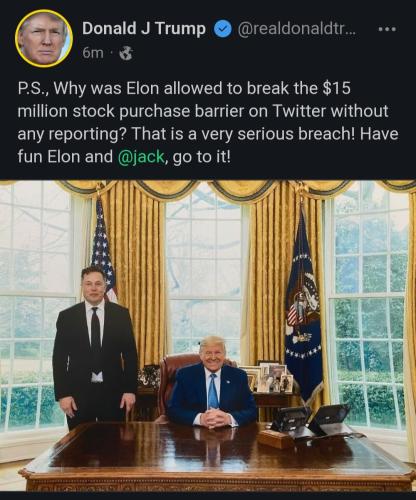Image resolution: width=416 pixels, height=500 pixels.
Task: Open the poster's circular profile avatar
Action: [44, 38]
